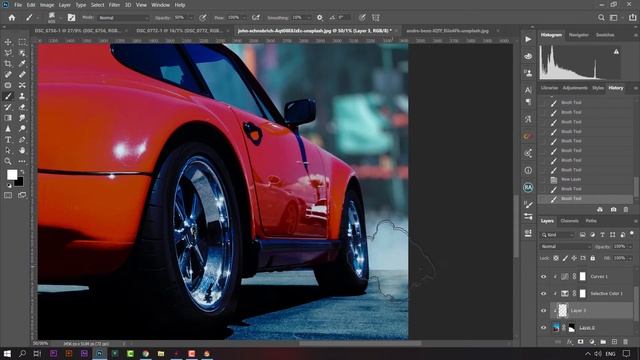
Task: Select the Rectangular Marquee tool
Action: click(x=22, y=42)
